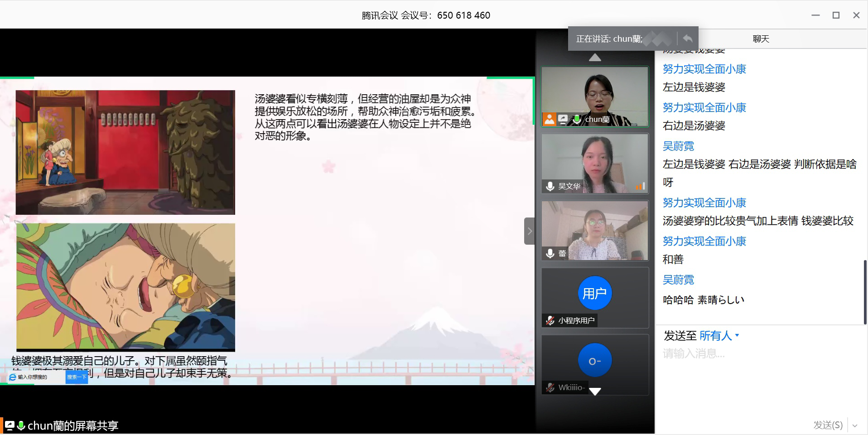Click the screen-share icon in the bottom status bar
868x435 pixels.
[10, 425]
